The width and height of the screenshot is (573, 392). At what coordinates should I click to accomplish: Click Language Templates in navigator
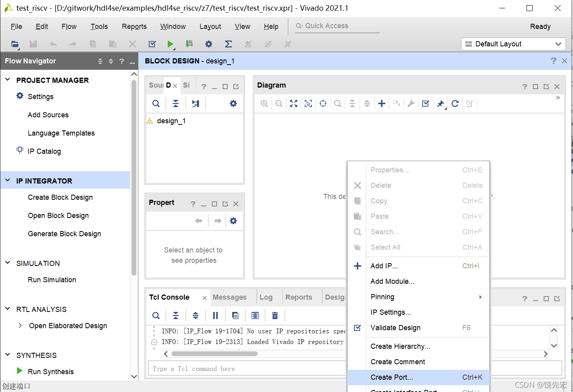[61, 133]
